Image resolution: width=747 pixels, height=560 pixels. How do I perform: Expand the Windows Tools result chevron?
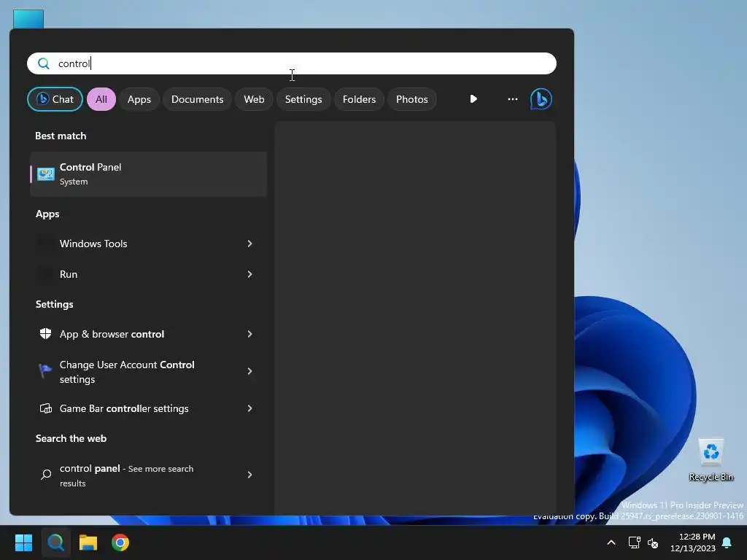click(x=249, y=244)
